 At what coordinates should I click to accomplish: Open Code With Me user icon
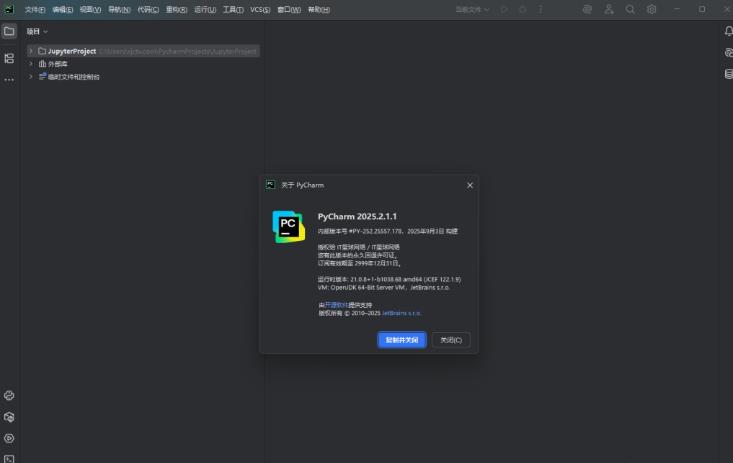[609, 9]
